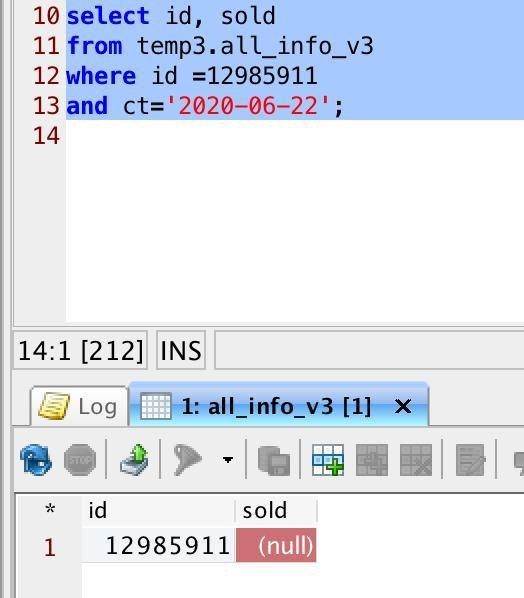Close the all_info_v3 result tab

click(403, 406)
